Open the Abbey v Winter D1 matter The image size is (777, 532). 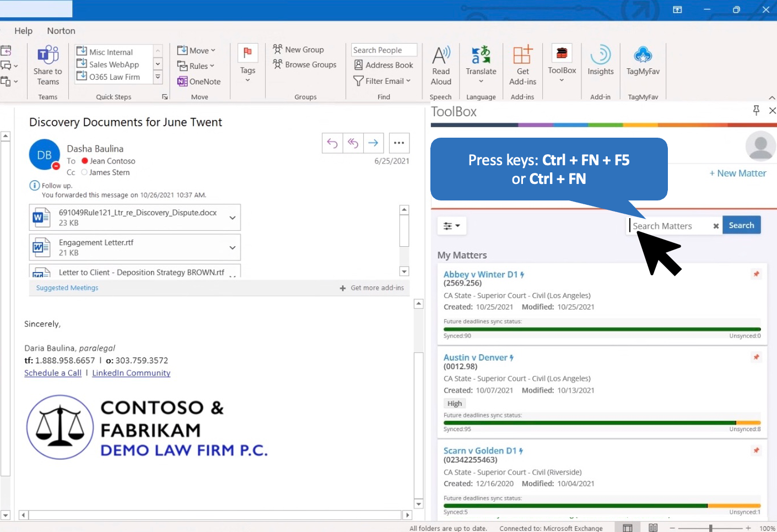coord(481,274)
